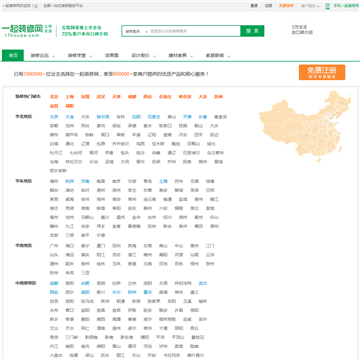Choose 海口 in the 华南地区 list
The image size is (360, 360).
pyautogui.click(x=70, y=246)
